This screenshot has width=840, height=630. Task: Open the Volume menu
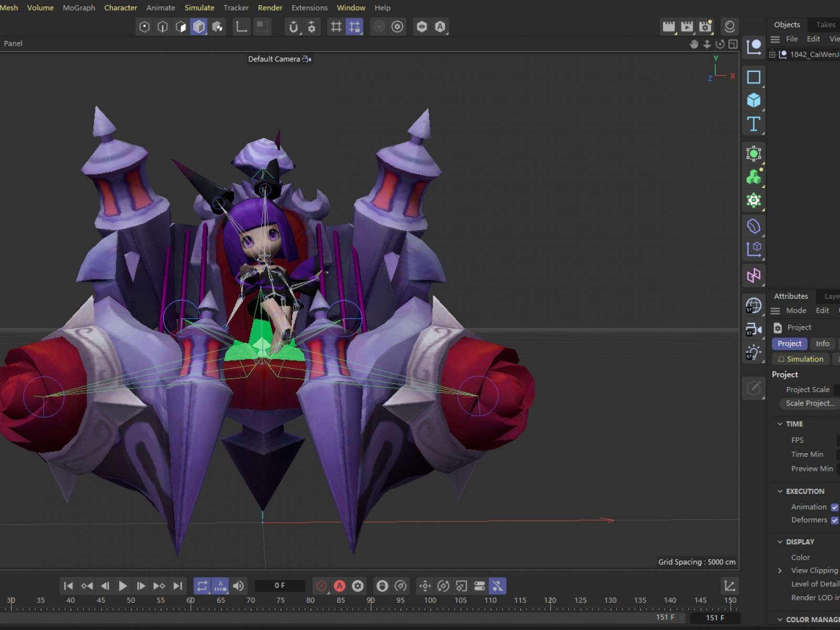coord(40,8)
